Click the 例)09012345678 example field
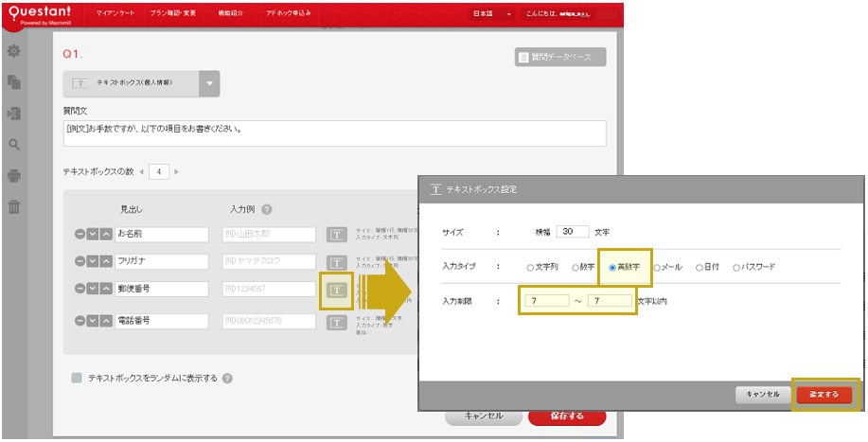This screenshot has width=868, height=442. [269, 322]
